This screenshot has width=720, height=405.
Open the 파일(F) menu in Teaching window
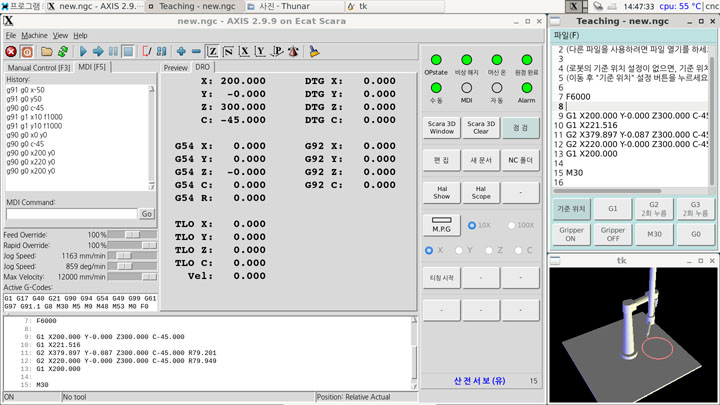point(566,35)
